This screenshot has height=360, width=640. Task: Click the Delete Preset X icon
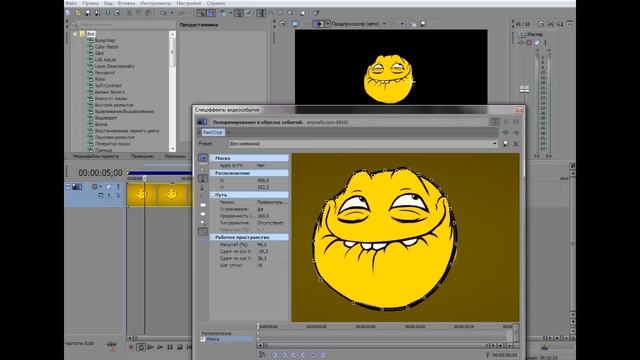(516, 144)
